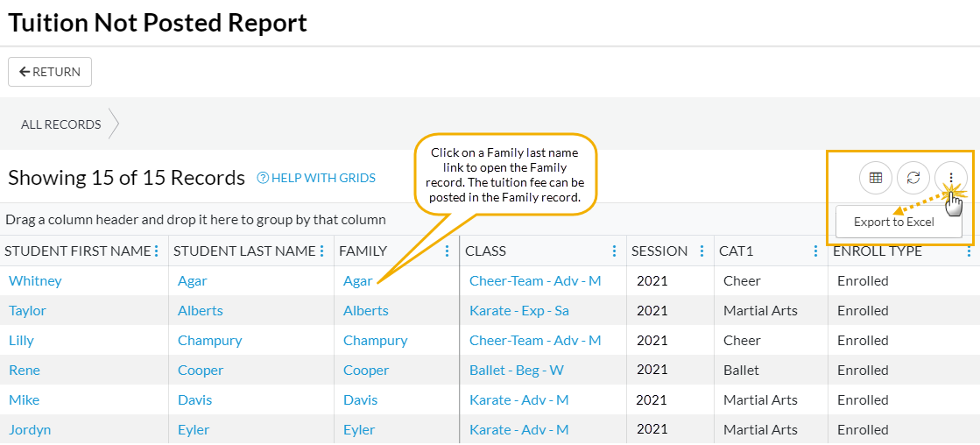The image size is (980, 445).
Task: Click All Records breadcrumb
Action: tap(61, 124)
